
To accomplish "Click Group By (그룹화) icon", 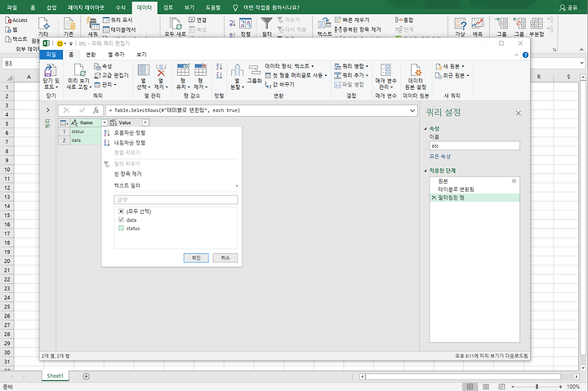I will click(254, 69).
